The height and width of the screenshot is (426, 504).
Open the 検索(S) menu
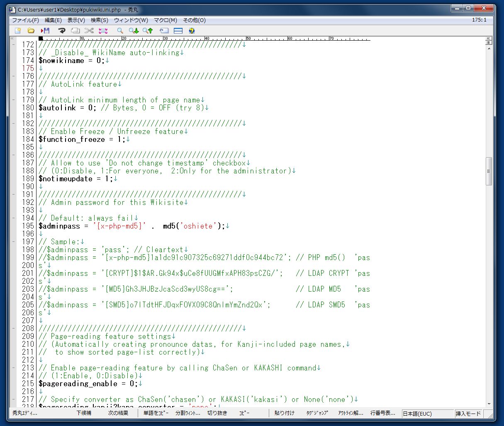[x=100, y=20]
